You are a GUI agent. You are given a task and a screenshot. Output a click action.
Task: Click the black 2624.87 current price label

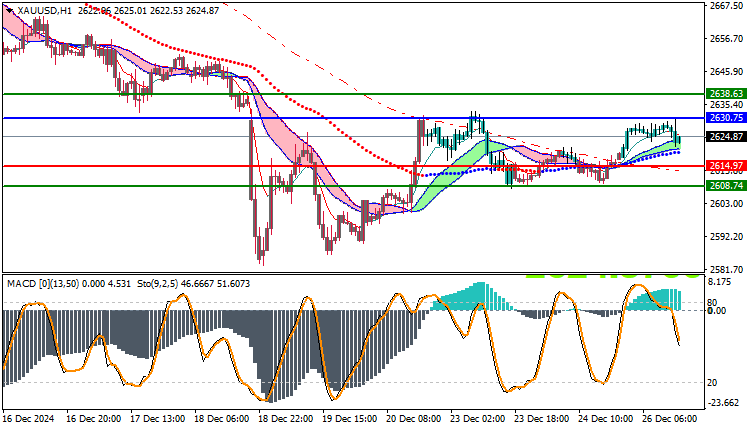726,137
